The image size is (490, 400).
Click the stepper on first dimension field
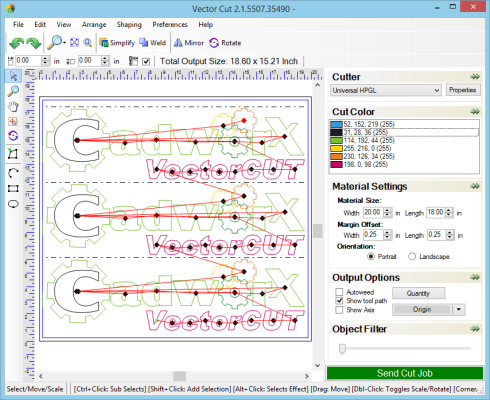point(45,61)
